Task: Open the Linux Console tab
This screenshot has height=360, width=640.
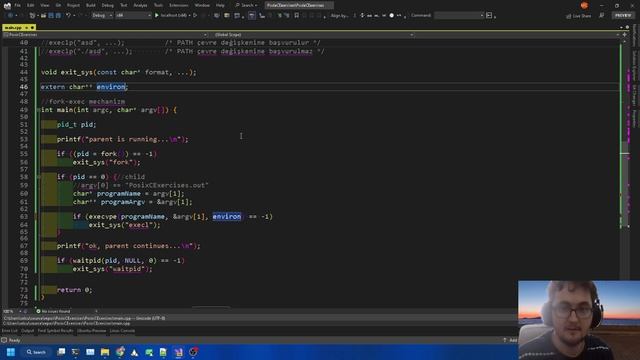Action: pyautogui.click(x=122, y=331)
